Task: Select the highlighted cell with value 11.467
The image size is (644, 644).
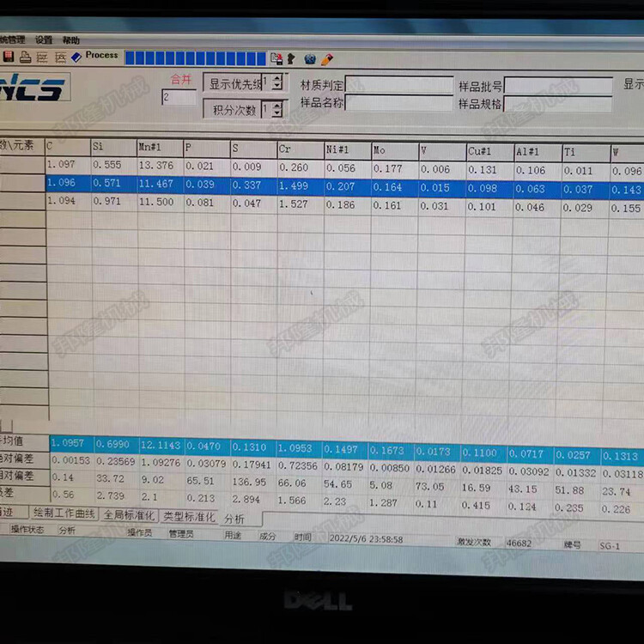Action: tap(161, 184)
